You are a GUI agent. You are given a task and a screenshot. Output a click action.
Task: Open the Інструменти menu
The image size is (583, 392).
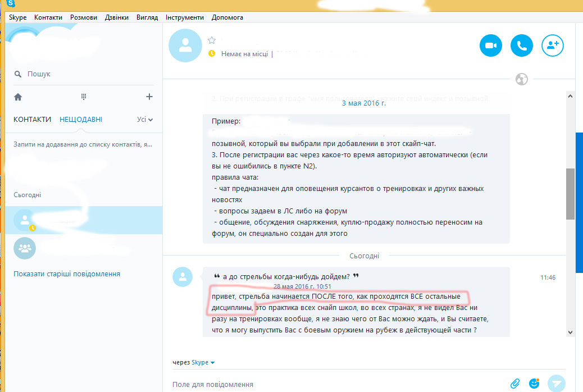(x=184, y=17)
